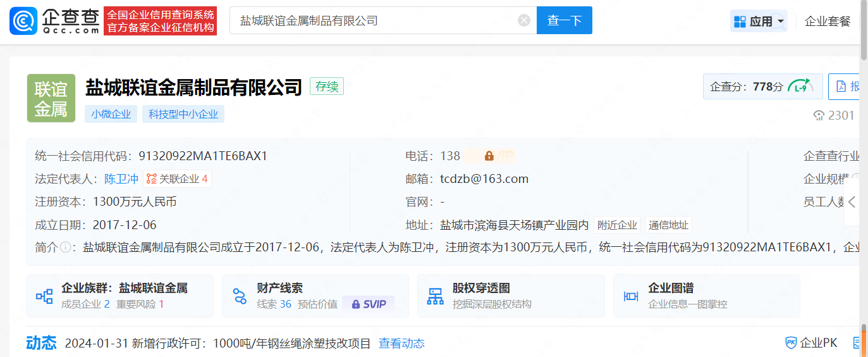Click the registered capital 1300万元人民币 value

135,202
